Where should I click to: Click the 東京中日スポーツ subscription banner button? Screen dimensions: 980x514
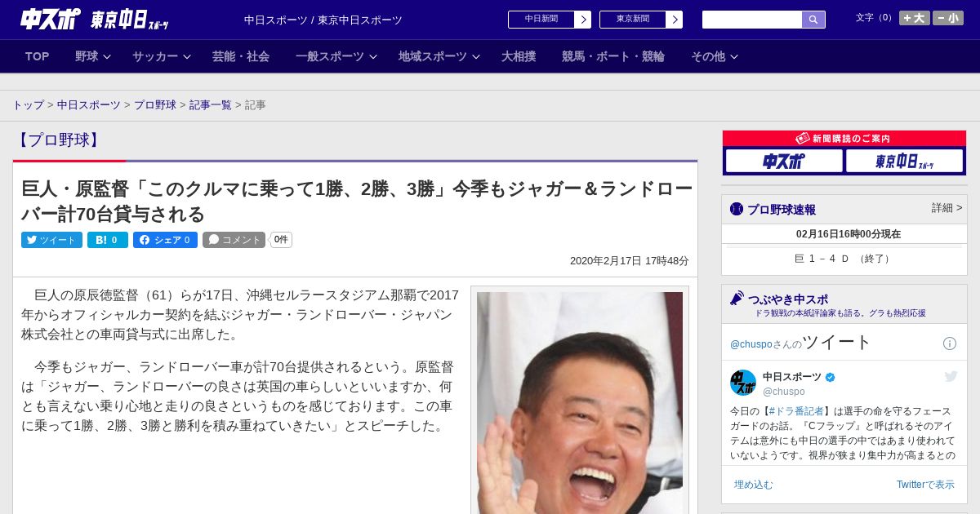pyautogui.click(x=904, y=161)
